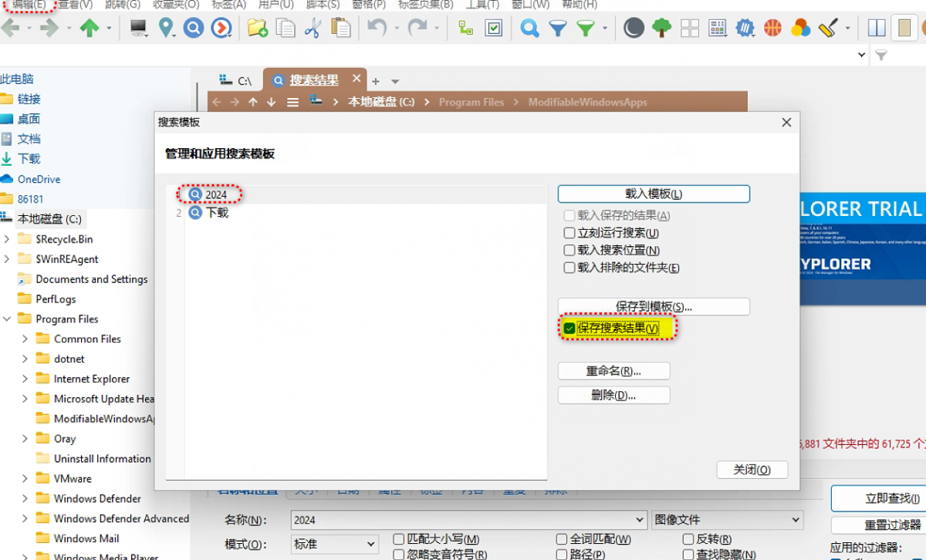Click the dark mode circle icon

tap(633, 28)
